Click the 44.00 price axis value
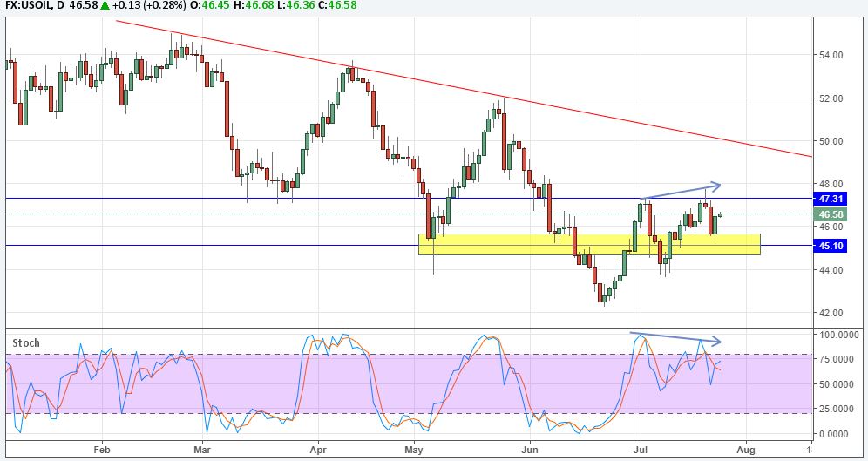The width and height of the screenshot is (868, 461). point(831,270)
